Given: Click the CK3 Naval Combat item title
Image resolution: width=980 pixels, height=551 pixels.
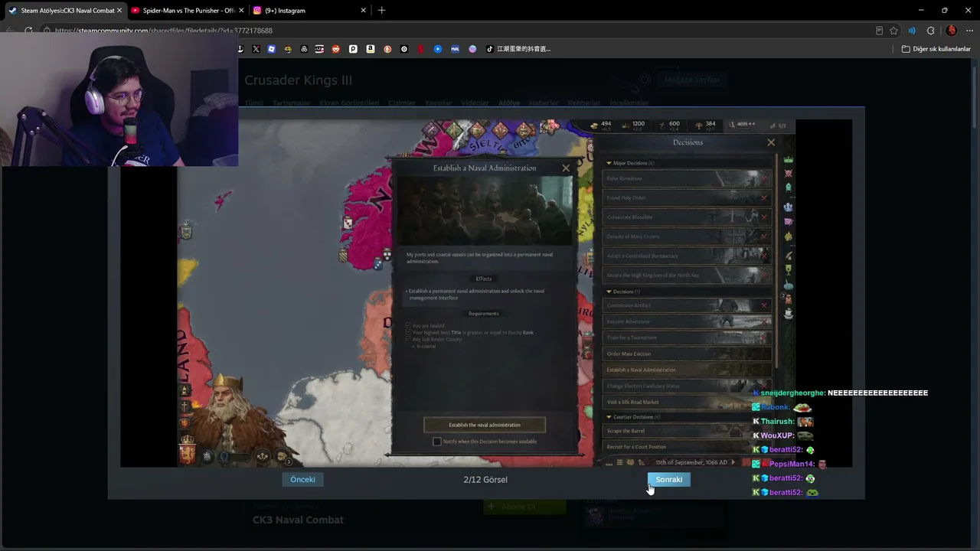Looking at the screenshot, I should pyautogui.click(x=298, y=520).
